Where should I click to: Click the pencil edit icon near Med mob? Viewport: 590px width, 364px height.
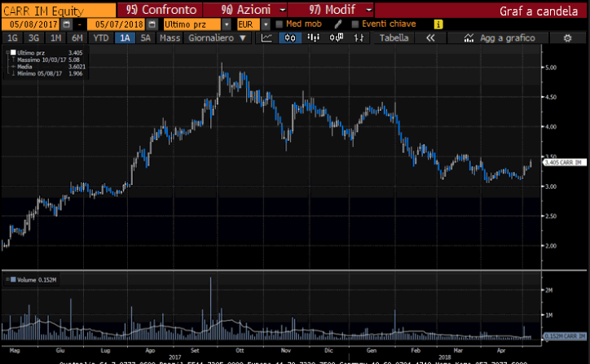pyautogui.click(x=337, y=24)
